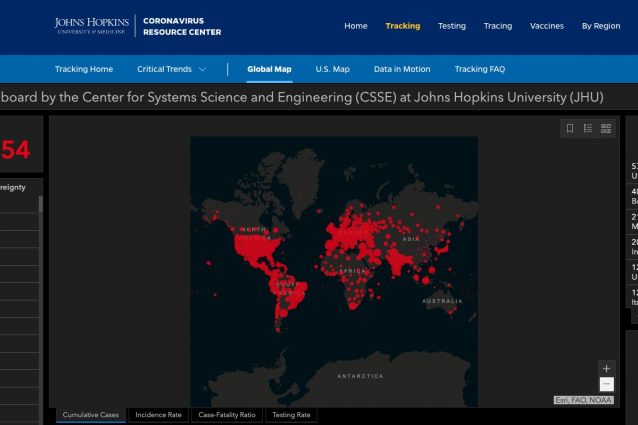This screenshot has width=638, height=425.
Task: Go to Tracking Home
Action: (84, 69)
